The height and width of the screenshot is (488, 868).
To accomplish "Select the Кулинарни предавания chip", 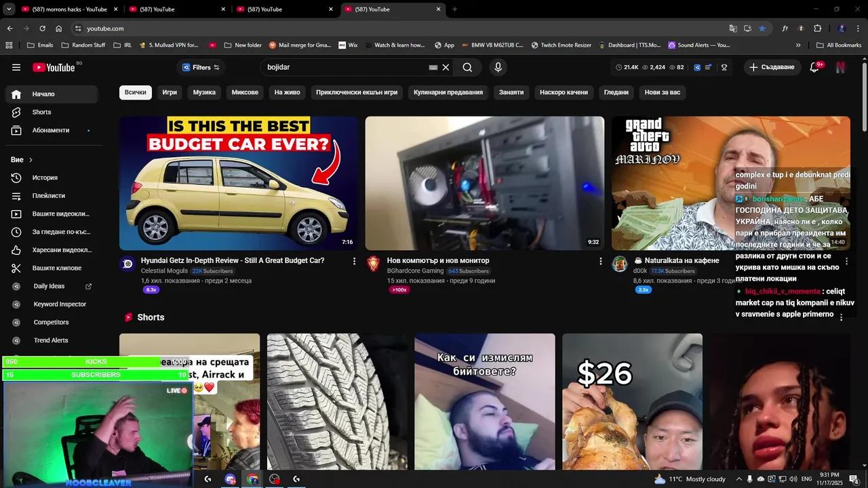I will click(x=448, y=92).
